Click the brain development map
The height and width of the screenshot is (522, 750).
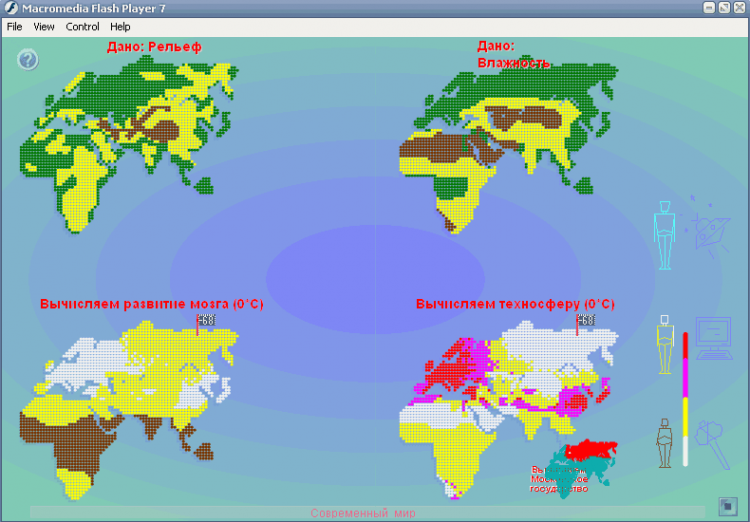(129, 410)
